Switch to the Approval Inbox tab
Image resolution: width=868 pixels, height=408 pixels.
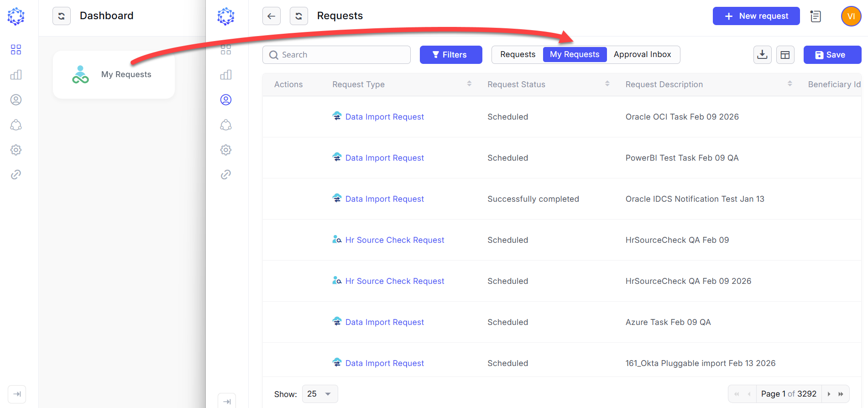click(642, 55)
